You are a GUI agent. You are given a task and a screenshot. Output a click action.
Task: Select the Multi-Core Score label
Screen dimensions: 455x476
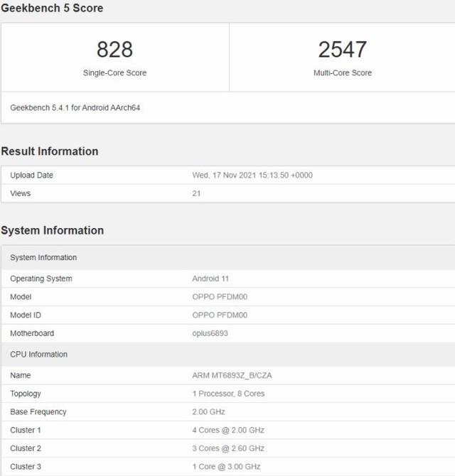tap(342, 72)
